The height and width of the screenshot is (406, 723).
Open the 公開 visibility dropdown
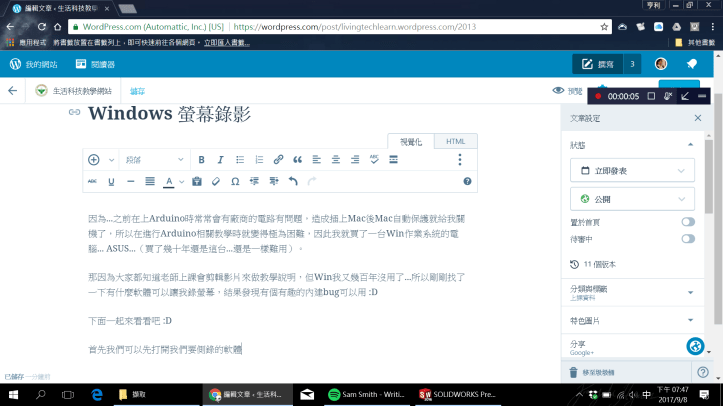[x=632, y=198]
